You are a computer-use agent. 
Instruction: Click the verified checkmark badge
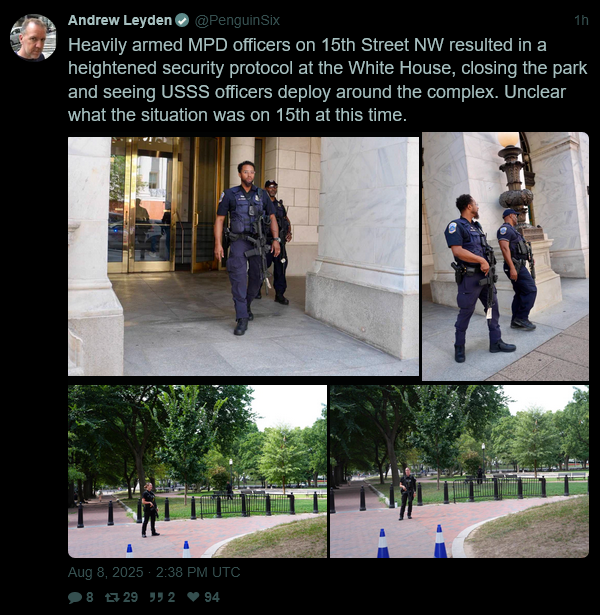tap(182, 20)
